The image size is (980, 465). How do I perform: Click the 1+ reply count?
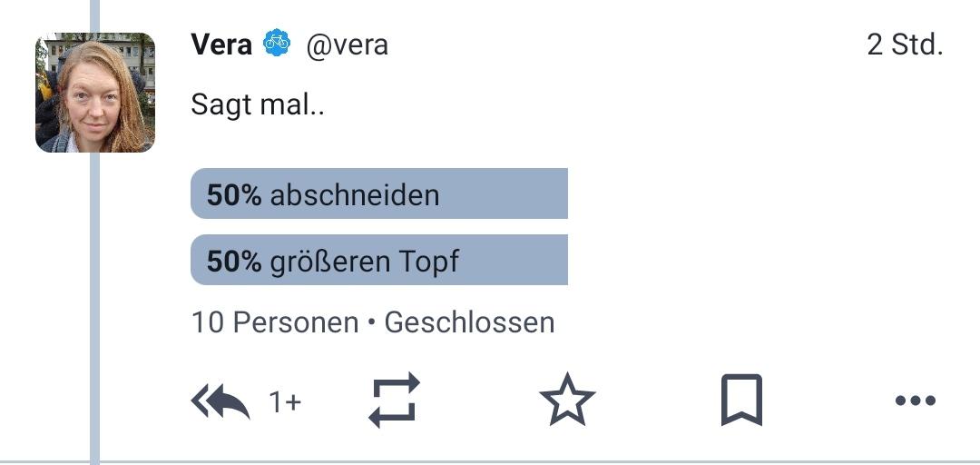[x=285, y=401]
